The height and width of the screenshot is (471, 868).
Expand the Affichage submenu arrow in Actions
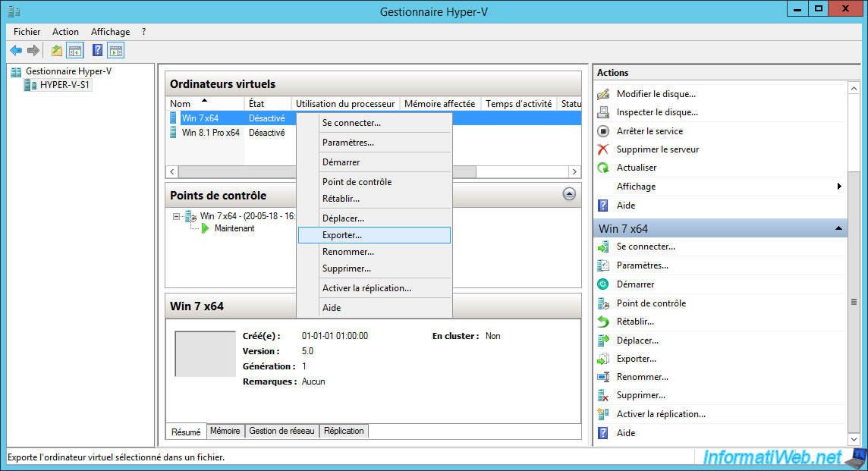839,187
